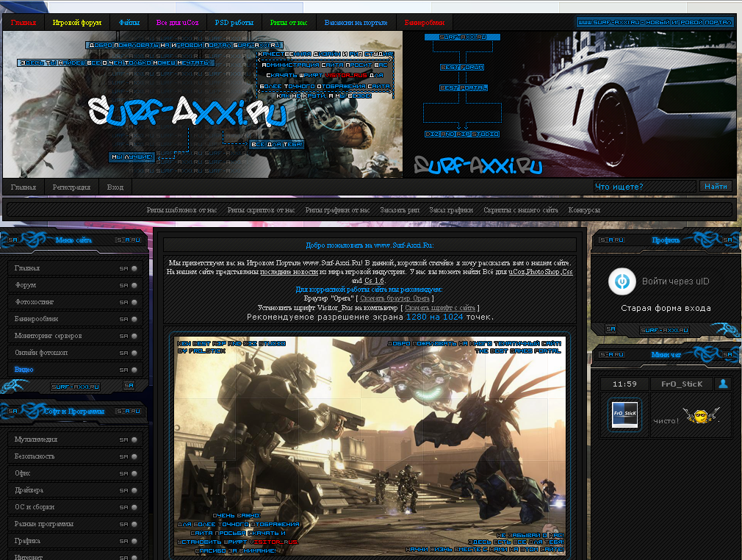
Task: Open the PSD работы tab
Action: pos(234,22)
